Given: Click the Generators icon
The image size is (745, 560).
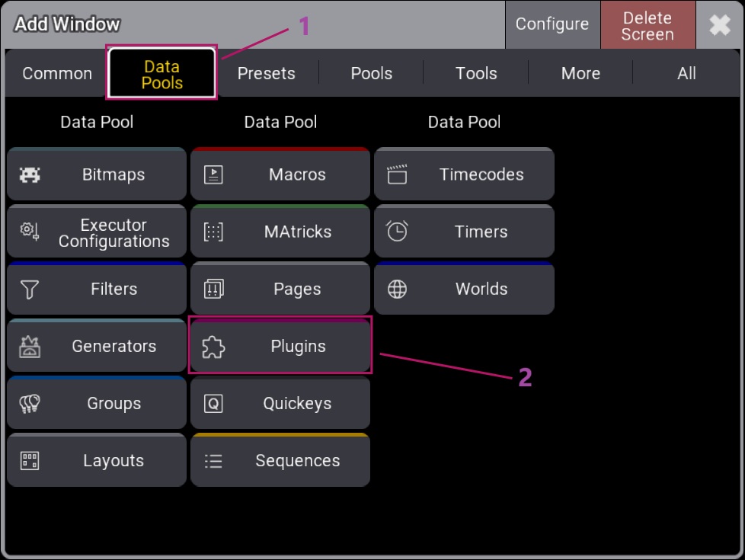Looking at the screenshot, I should tap(30, 347).
